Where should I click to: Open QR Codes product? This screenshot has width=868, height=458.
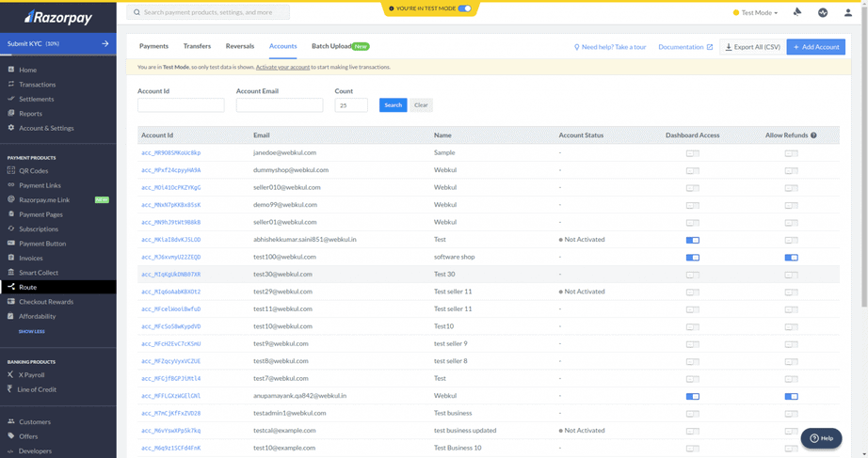pos(33,171)
